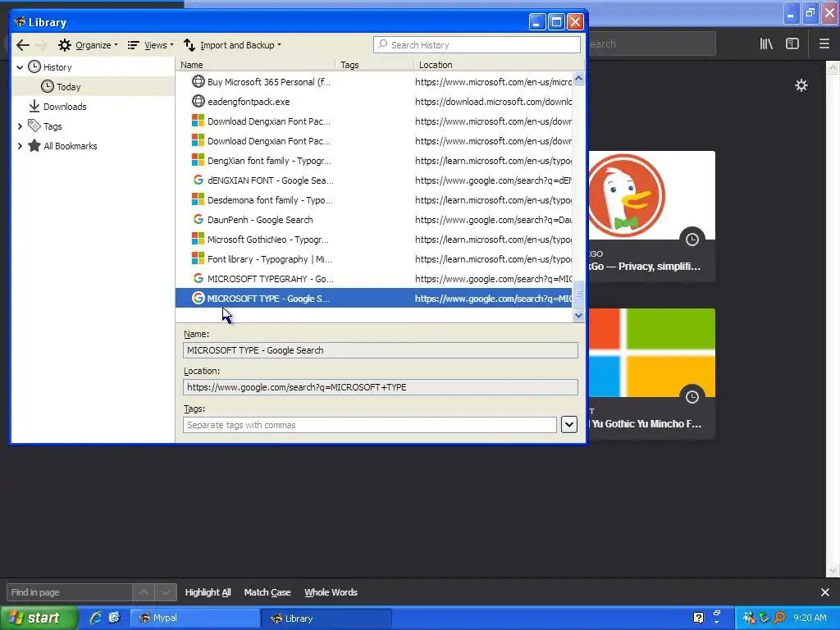
Task: Select MICROSOFT TYPEGRAHY Google entry
Action: point(374,279)
